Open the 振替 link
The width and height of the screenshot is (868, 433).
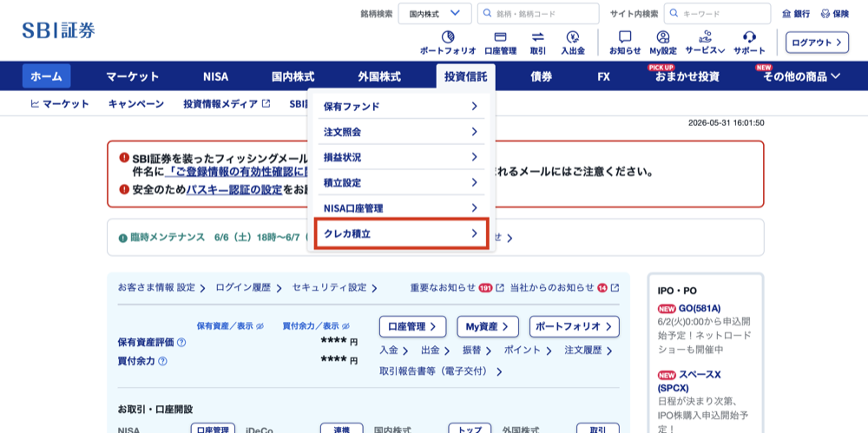[477, 351]
